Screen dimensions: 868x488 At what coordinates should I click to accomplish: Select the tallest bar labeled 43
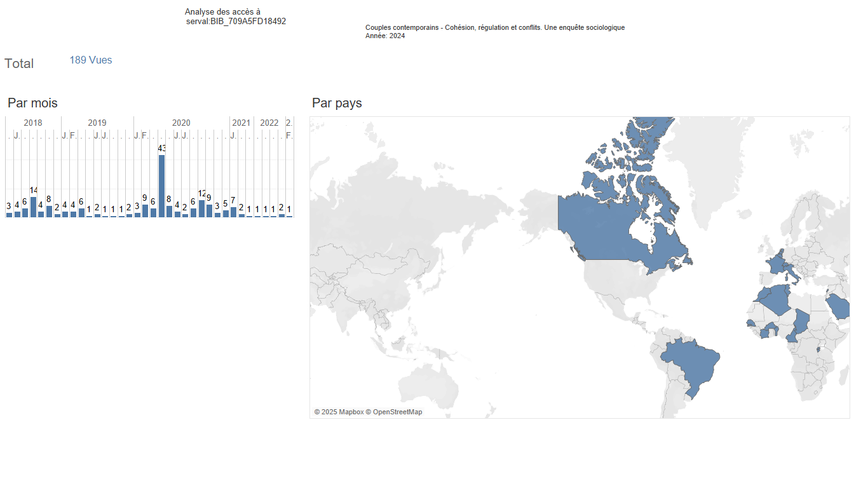point(161,186)
